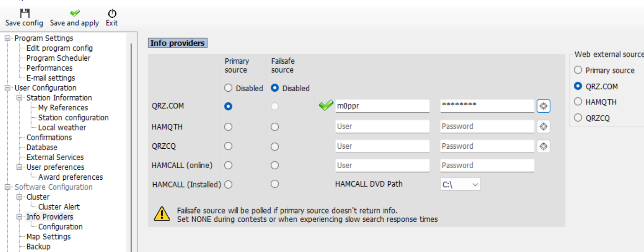Click the Save config floppy icon
644x252 pixels.
24,13
